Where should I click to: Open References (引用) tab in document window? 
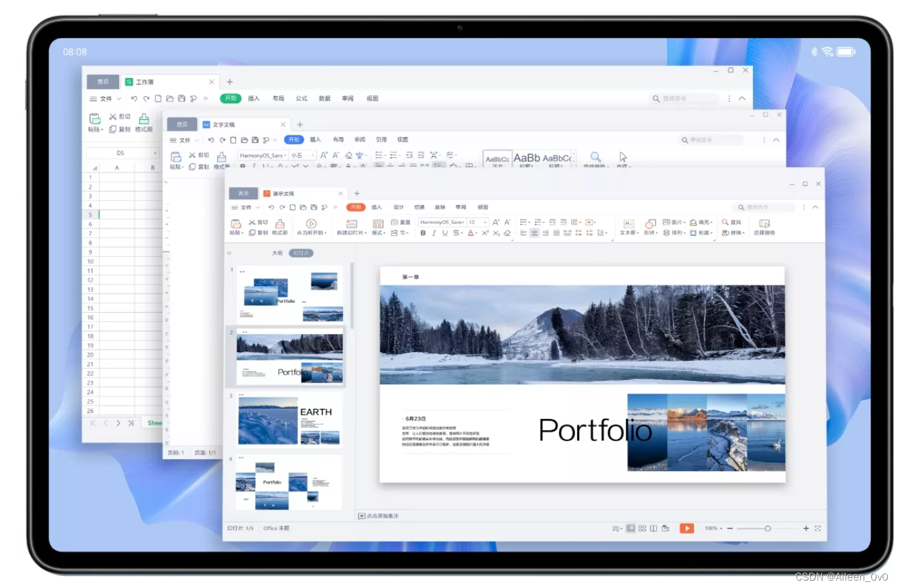[381, 140]
